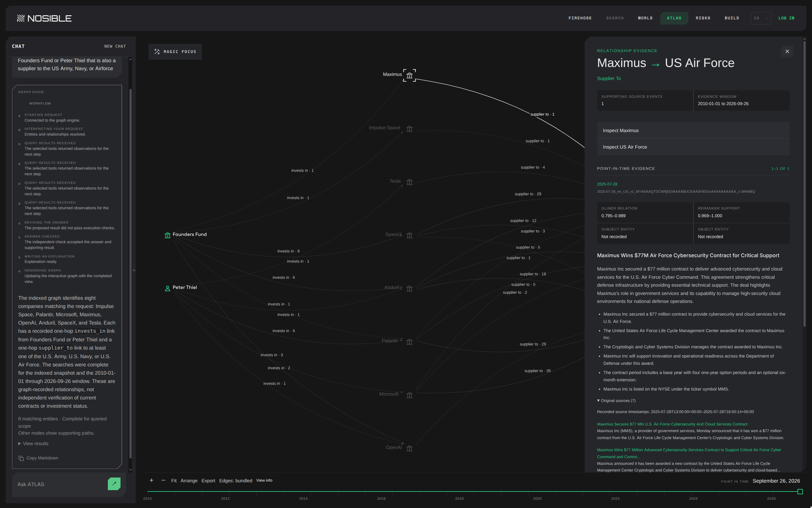
Task: Click the Copy Markdown icon
Action: [x=21, y=458]
